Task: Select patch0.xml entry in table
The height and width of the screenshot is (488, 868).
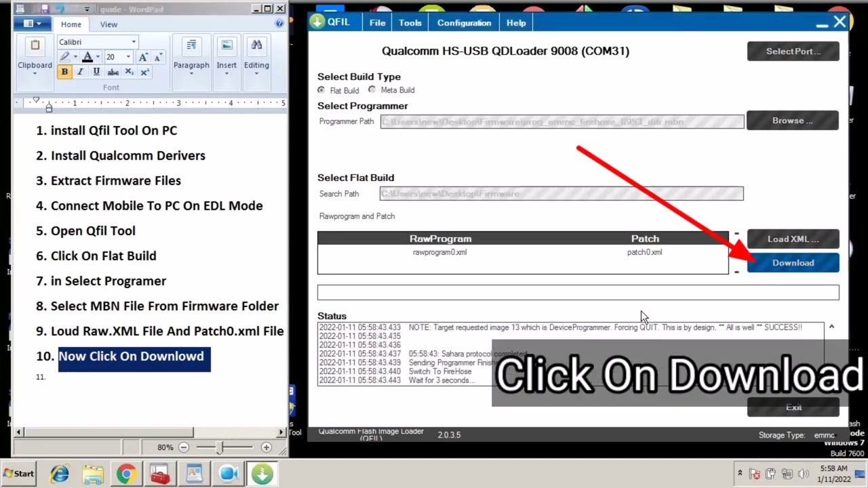Action: 644,252
